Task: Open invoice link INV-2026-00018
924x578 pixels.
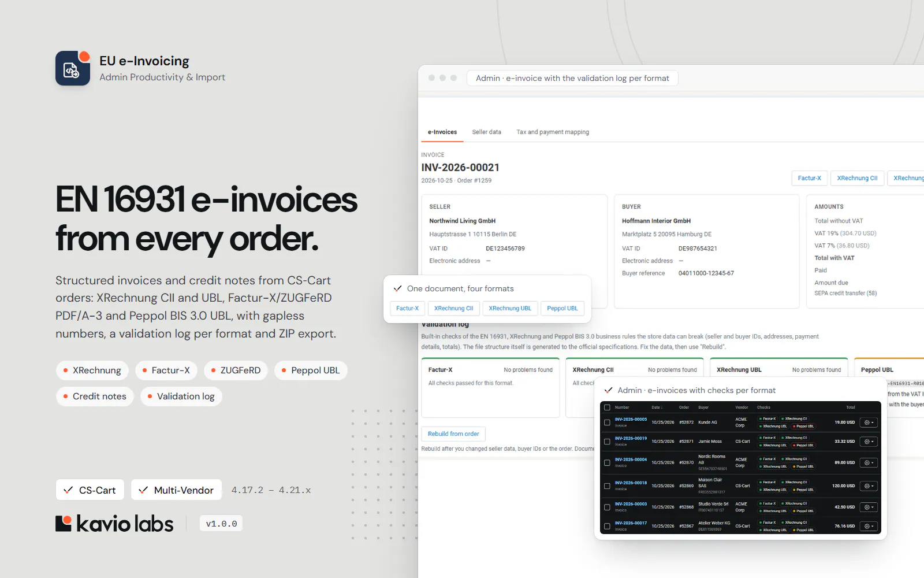Action: click(x=631, y=483)
